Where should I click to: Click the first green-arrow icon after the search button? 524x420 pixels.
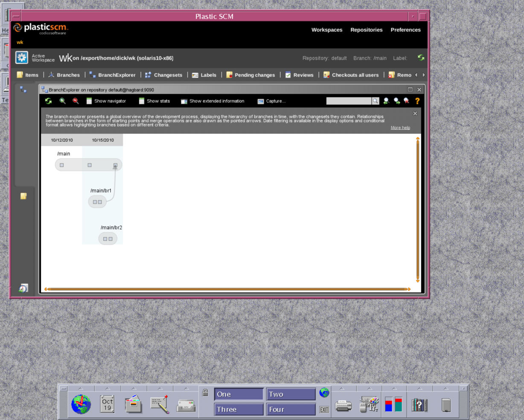point(386,101)
